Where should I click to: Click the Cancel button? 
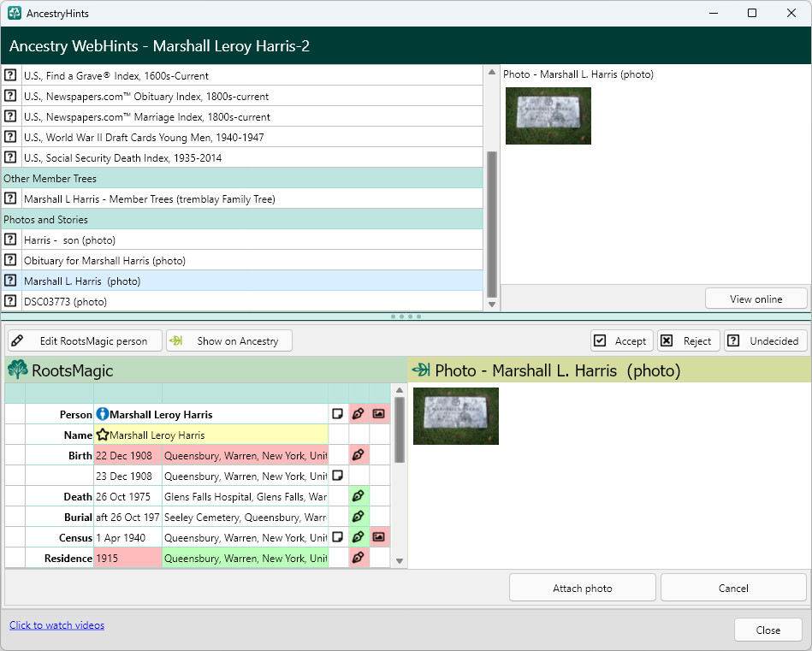[x=733, y=588]
